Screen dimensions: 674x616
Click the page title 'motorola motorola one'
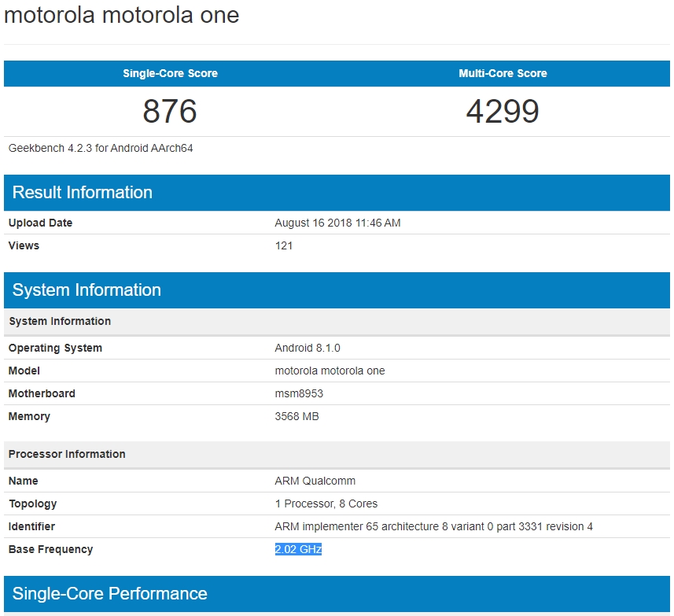122,15
